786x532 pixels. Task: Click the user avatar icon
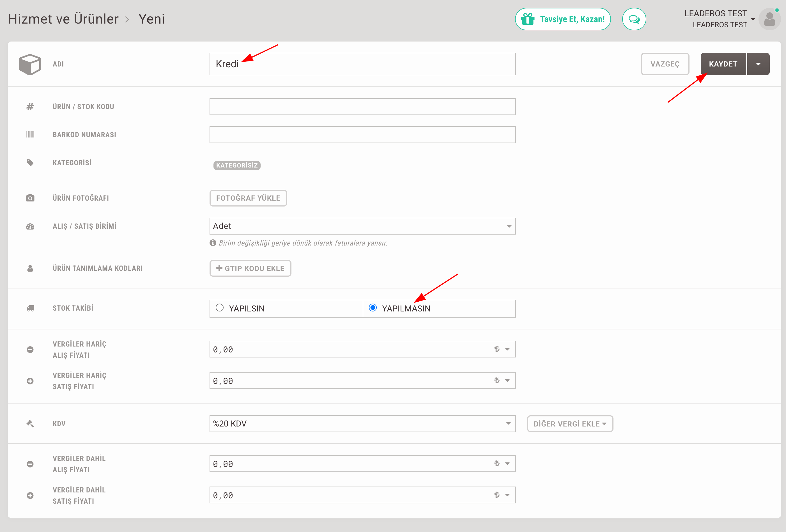(x=769, y=19)
